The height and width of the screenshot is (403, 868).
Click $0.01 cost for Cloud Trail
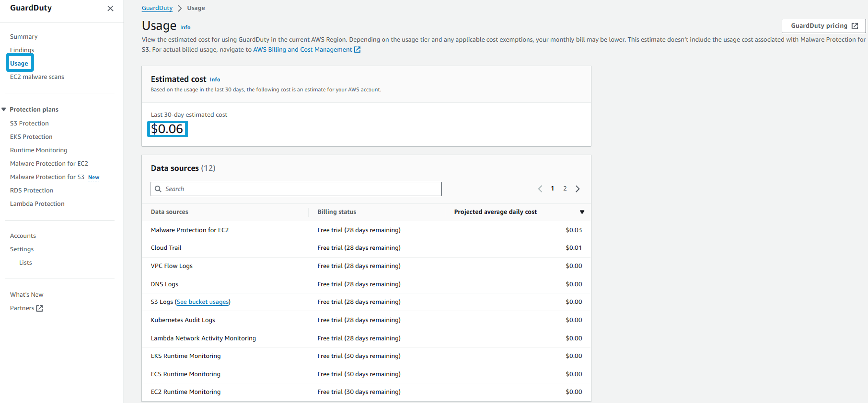click(573, 248)
